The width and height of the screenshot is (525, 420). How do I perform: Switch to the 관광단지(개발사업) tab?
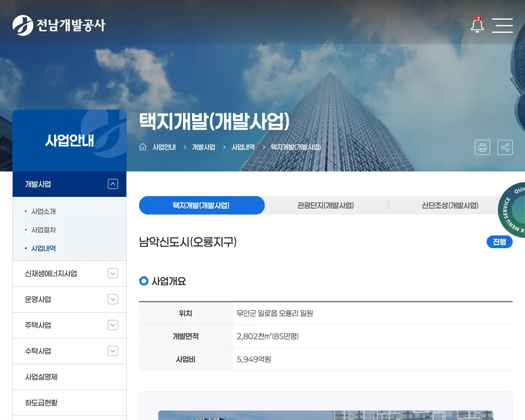(x=326, y=205)
